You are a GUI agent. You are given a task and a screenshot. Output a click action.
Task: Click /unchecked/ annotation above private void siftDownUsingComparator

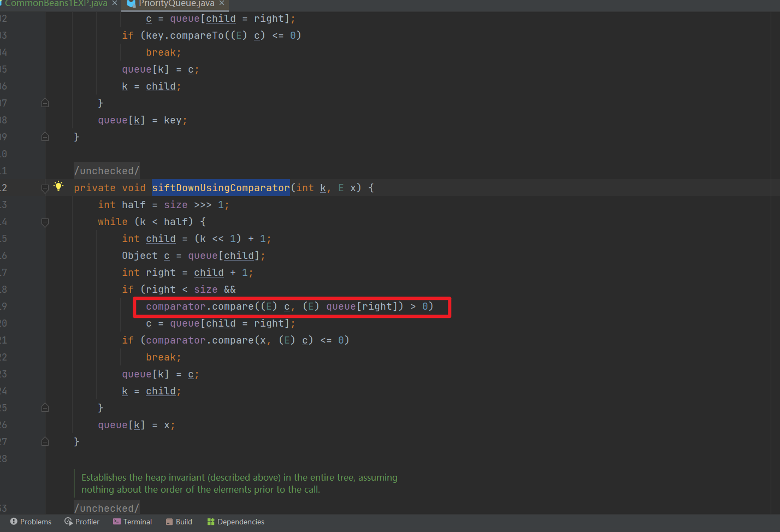[107, 171]
